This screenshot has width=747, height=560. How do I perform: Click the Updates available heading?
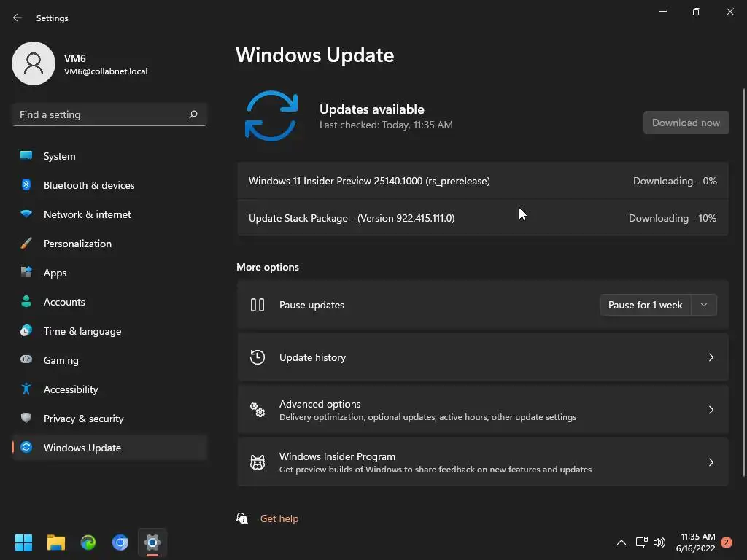point(371,109)
